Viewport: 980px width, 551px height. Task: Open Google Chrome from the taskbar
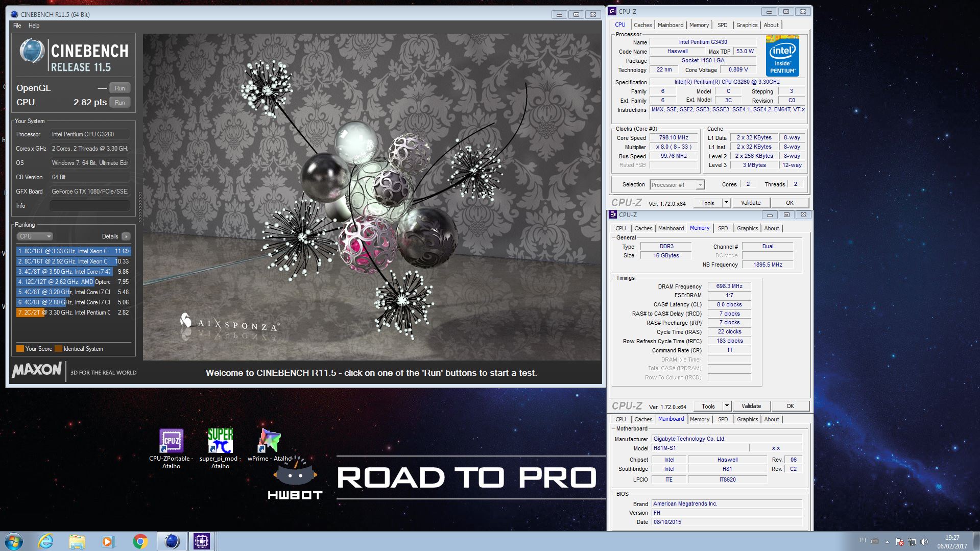pyautogui.click(x=140, y=541)
